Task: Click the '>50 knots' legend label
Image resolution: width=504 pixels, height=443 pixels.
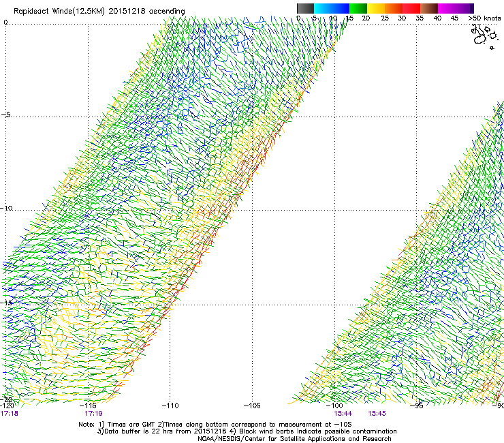Action: coord(484,18)
